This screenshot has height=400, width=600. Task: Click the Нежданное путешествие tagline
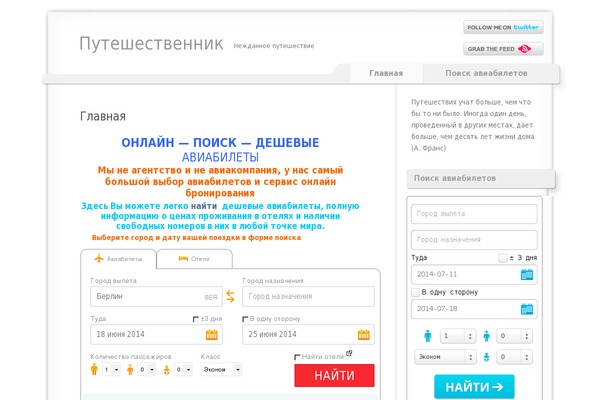coord(274,46)
